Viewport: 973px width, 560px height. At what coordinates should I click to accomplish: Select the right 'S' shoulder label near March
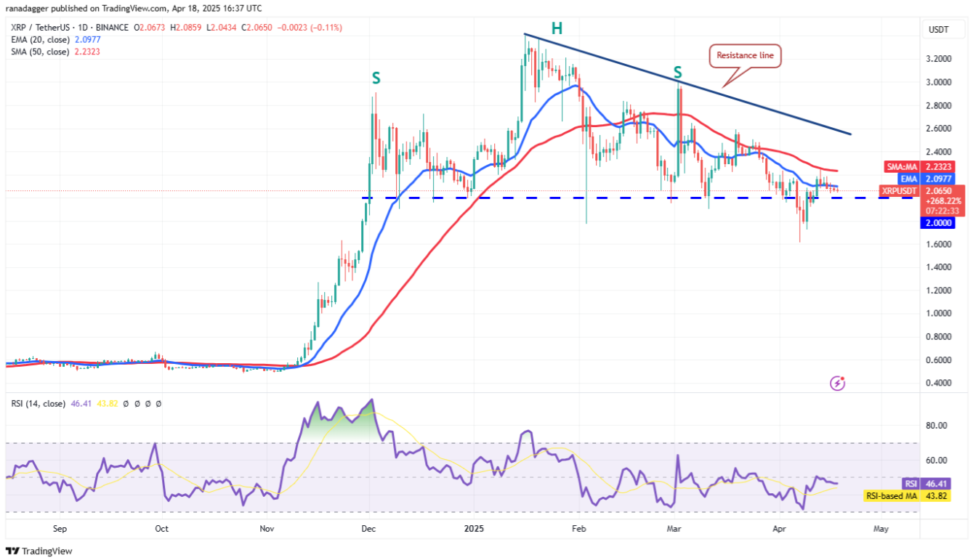(x=677, y=72)
